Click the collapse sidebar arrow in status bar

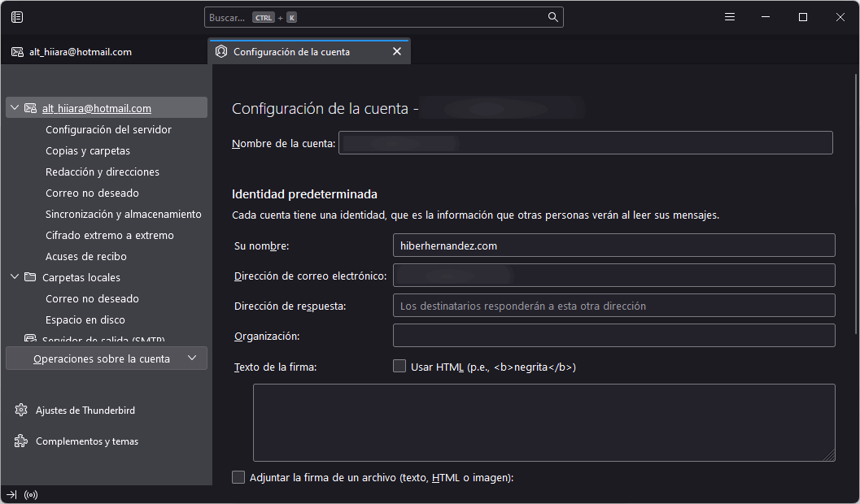pos(11,494)
